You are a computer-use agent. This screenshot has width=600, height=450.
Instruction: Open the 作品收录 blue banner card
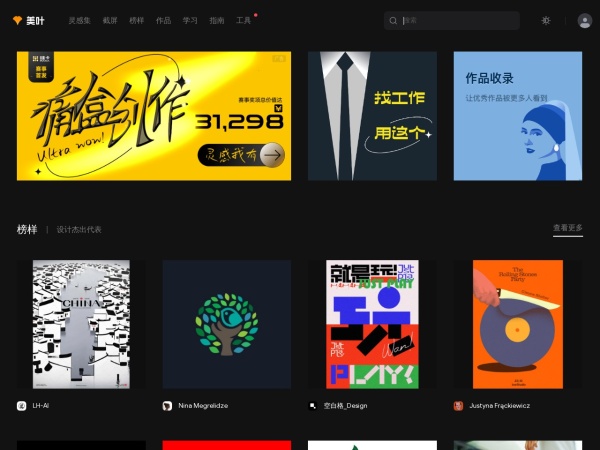pyautogui.click(x=517, y=116)
